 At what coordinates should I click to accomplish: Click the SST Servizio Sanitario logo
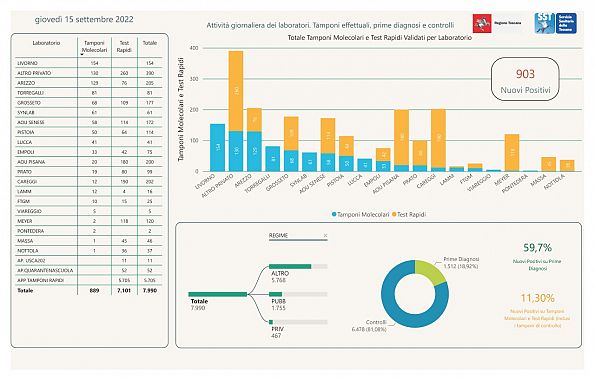pyautogui.click(x=556, y=23)
